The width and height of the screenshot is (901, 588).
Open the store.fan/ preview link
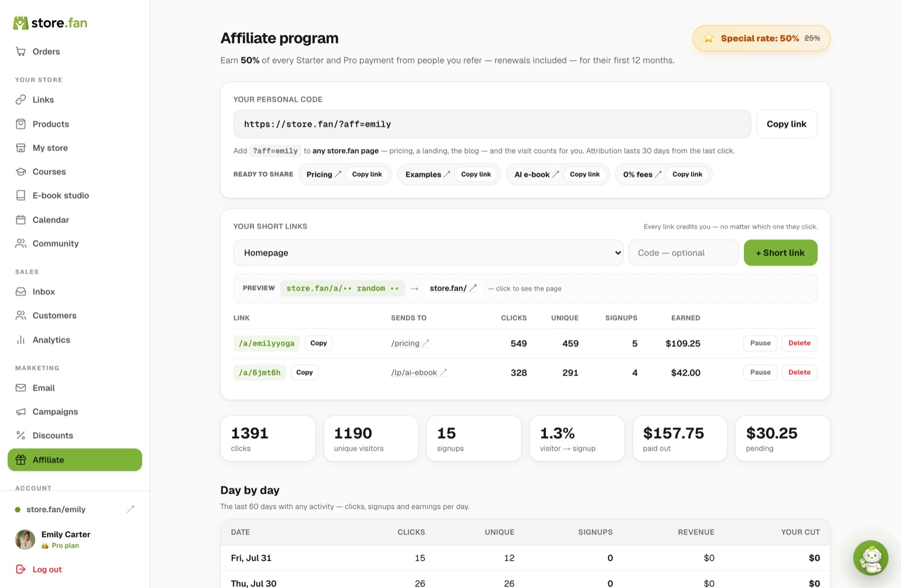pos(453,288)
